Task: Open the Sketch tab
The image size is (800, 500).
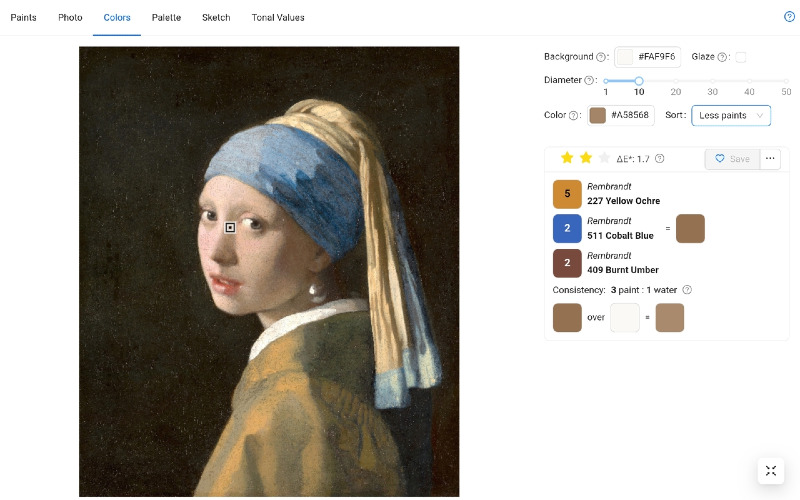Action: pos(216,17)
